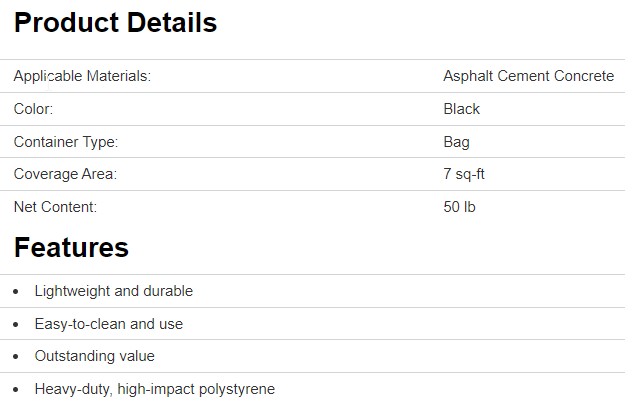Click the Net Content label
Screen dimensions: 625x406
[55, 207]
